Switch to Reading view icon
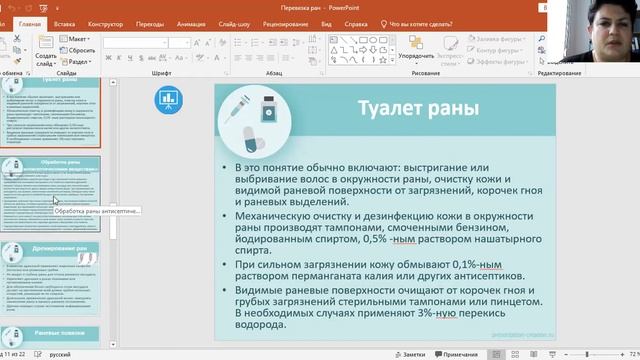Screen dimensions: 640x360 coord(533,354)
